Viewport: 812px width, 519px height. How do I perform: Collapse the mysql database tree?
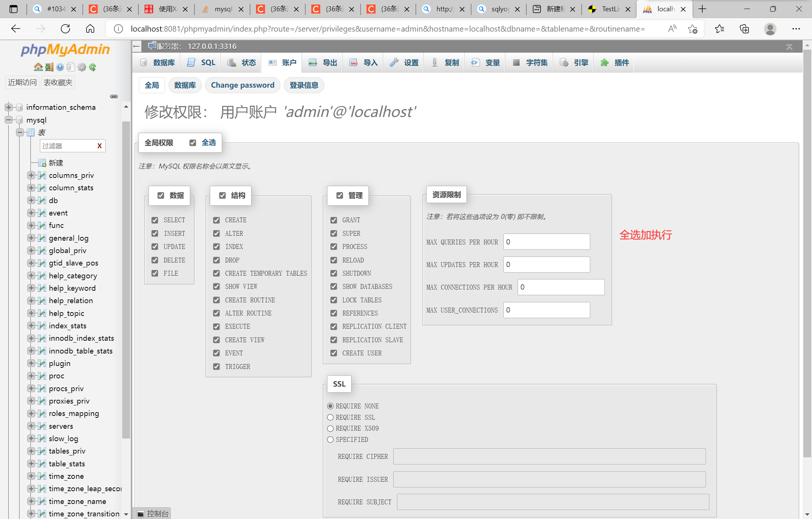(x=8, y=120)
